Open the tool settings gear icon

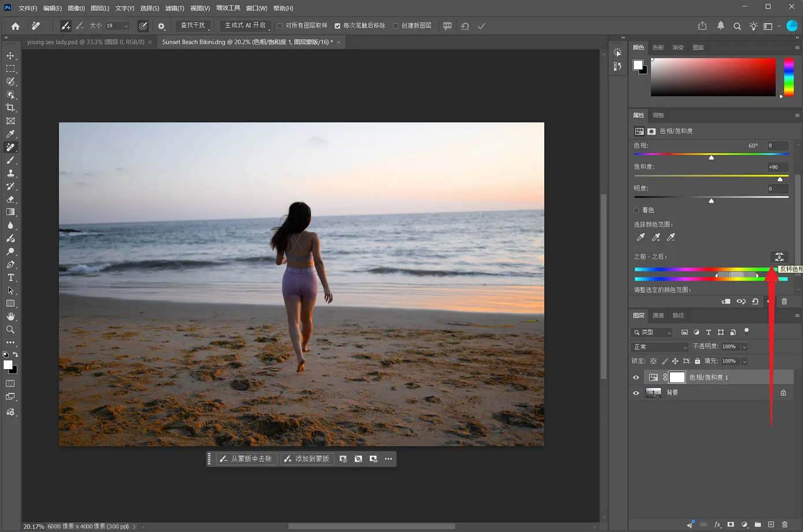click(161, 26)
